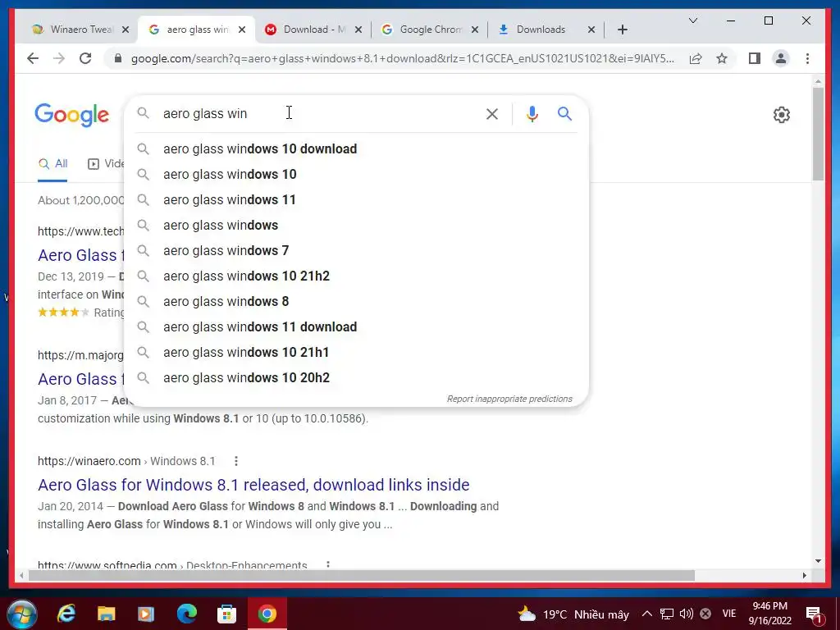Click into the search text field
840x630 pixels.
(319, 113)
